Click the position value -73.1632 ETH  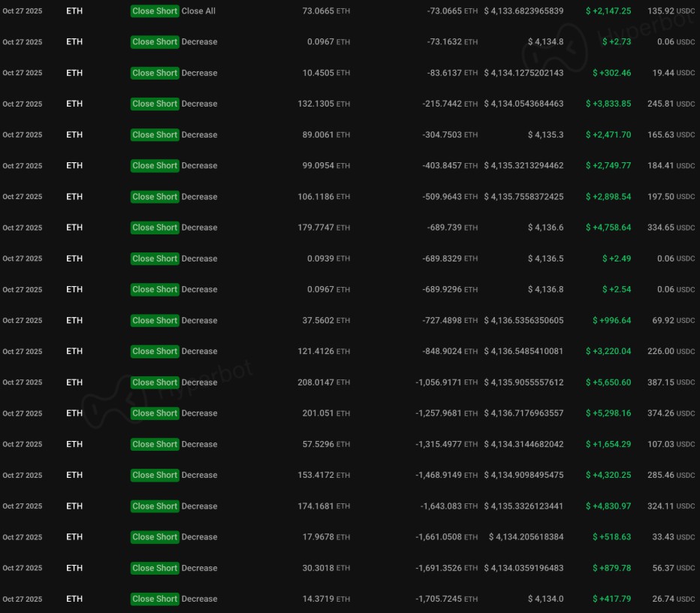(x=452, y=42)
